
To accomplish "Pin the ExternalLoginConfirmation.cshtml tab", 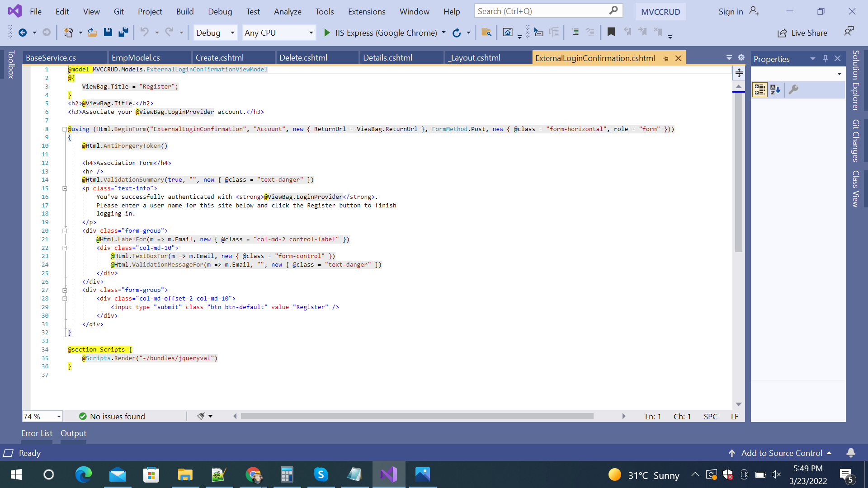I will [x=665, y=58].
